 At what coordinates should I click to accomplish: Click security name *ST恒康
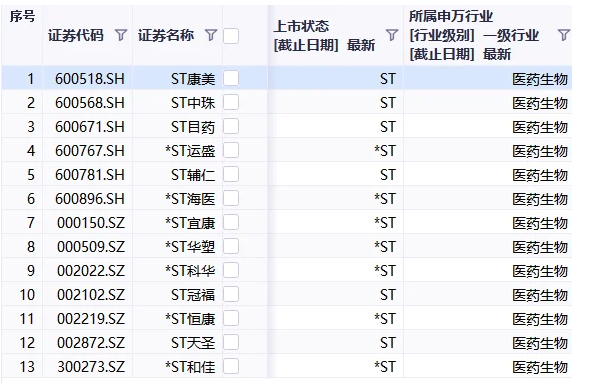pos(190,319)
